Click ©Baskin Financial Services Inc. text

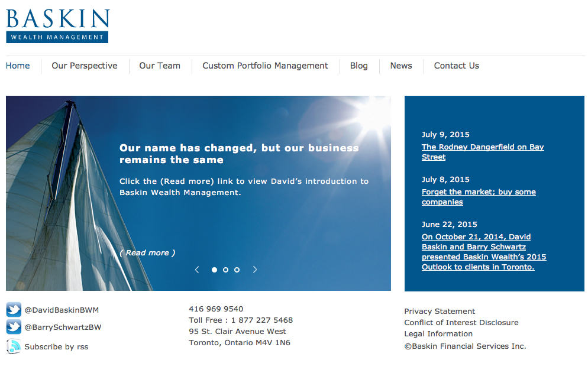[x=465, y=346]
